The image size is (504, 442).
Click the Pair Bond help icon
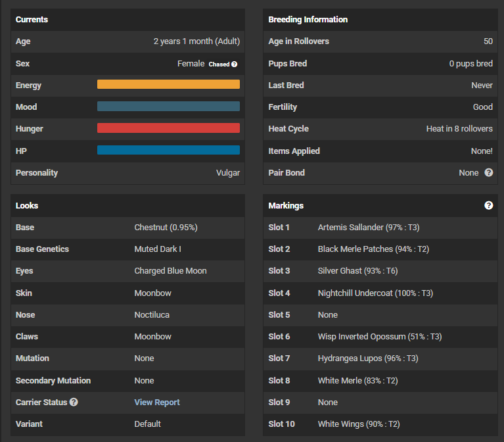click(x=488, y=172)
